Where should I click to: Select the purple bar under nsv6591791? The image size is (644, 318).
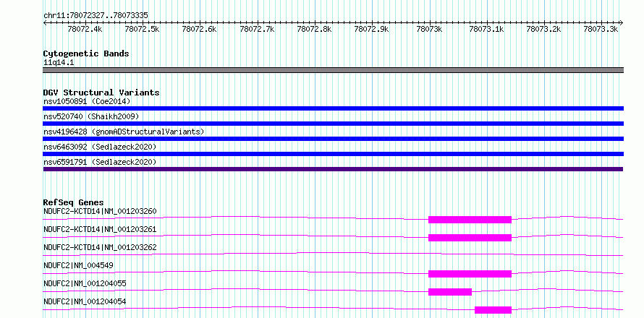coord(333,169)
